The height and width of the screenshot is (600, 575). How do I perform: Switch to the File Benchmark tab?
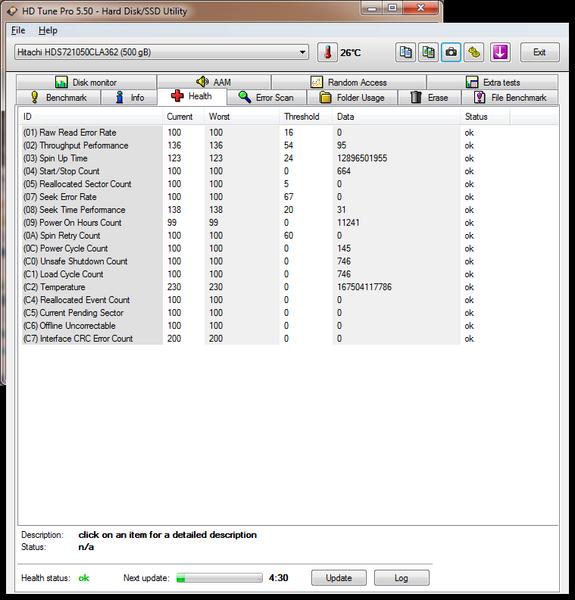pyautogui.click(x=510, y=98)
